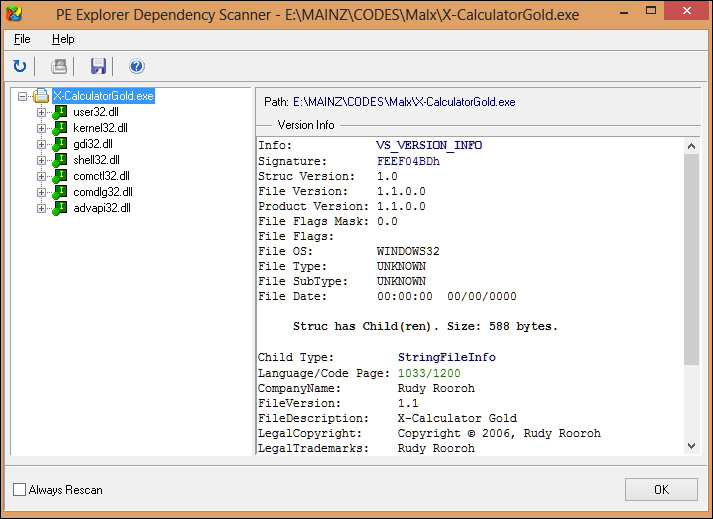Screen dimensions: 713x519
Task: Click the green import icon beside comdlg32.dll
Action: click(x=60, y=192)
